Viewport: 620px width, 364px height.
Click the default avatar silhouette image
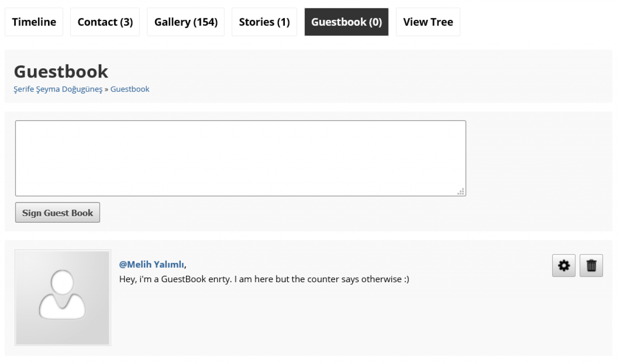62,297
